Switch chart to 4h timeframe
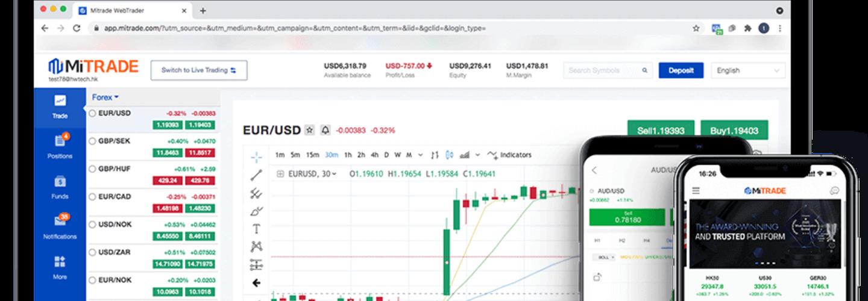Image resolution: width=868 pixels, height=301 pixels. tap(374, 155)
